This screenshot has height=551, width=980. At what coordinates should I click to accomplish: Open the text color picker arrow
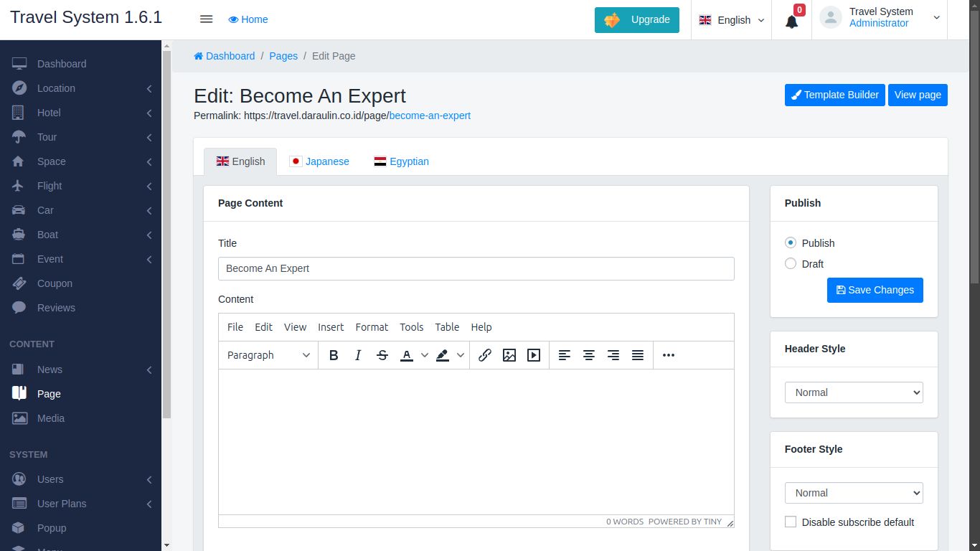(425, 355)
